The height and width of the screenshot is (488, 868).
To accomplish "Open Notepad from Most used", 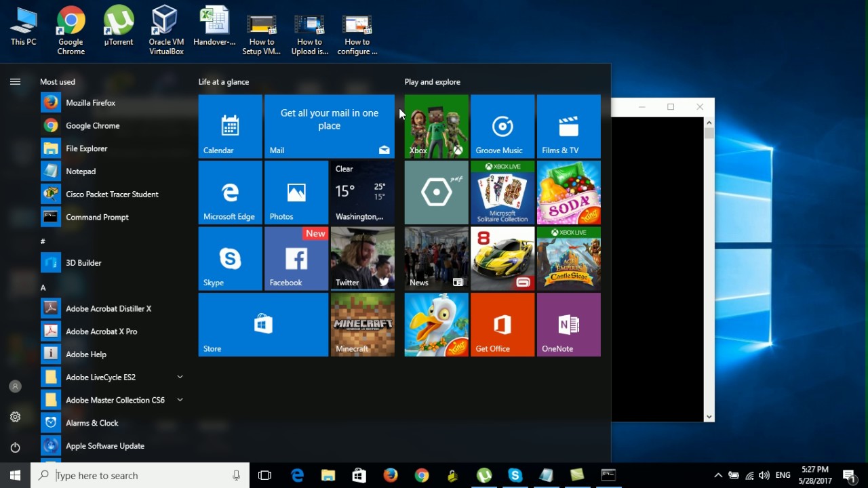I will coord(113,171).
